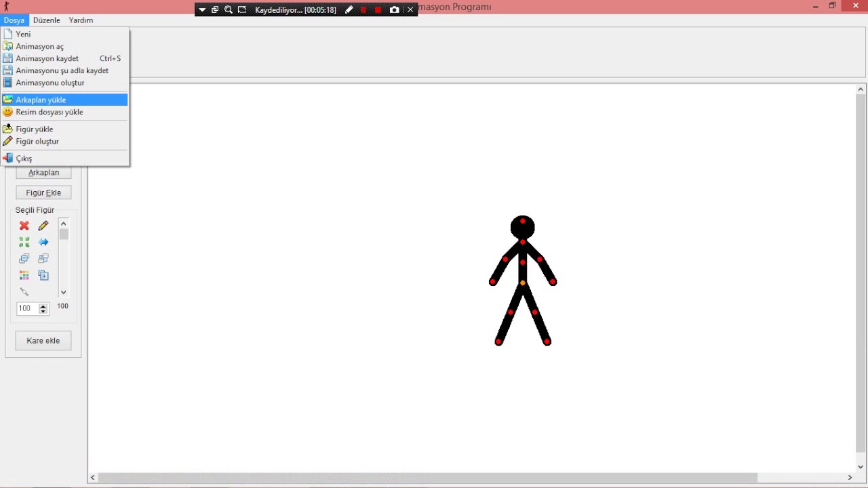Image resolution: width=868 pixels, height=488 pixels.
Task: Choose Animasyon aç menu item
Action: (x=65, y=46)
